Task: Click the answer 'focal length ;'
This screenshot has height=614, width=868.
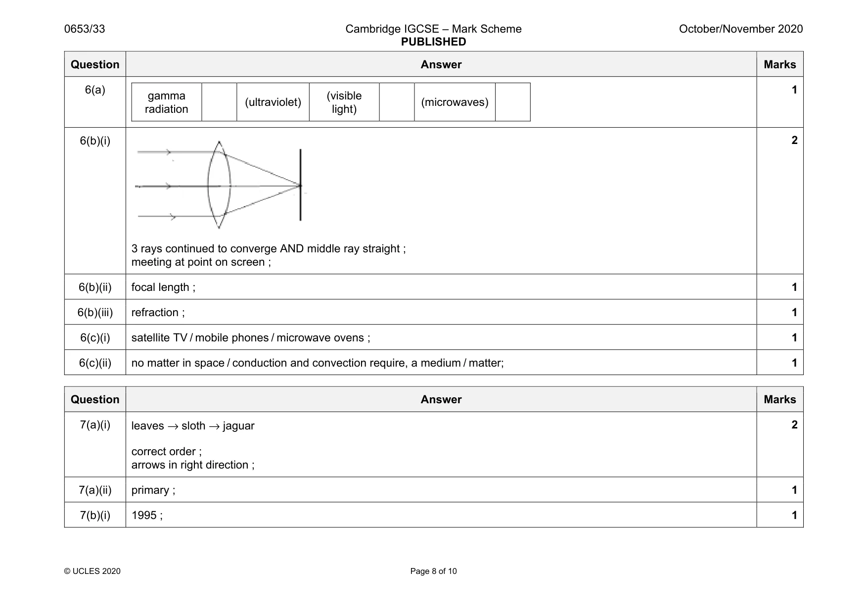Action: (163, 287)
